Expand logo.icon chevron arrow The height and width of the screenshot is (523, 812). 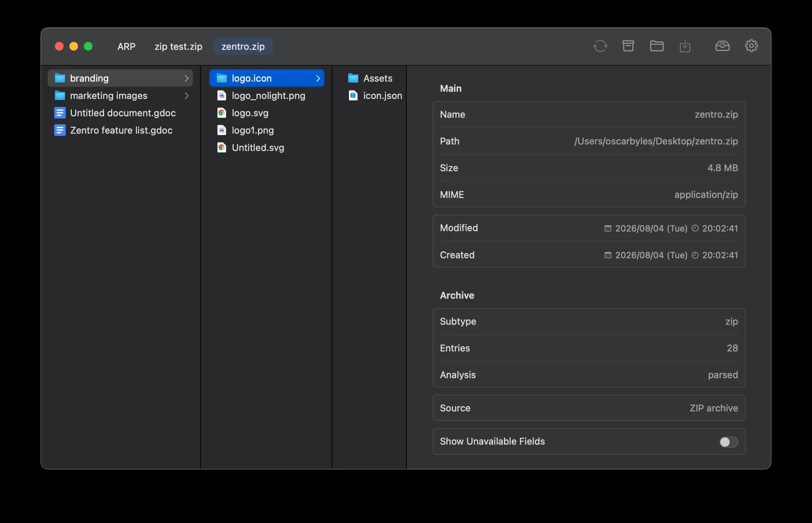tap(318, 78)
